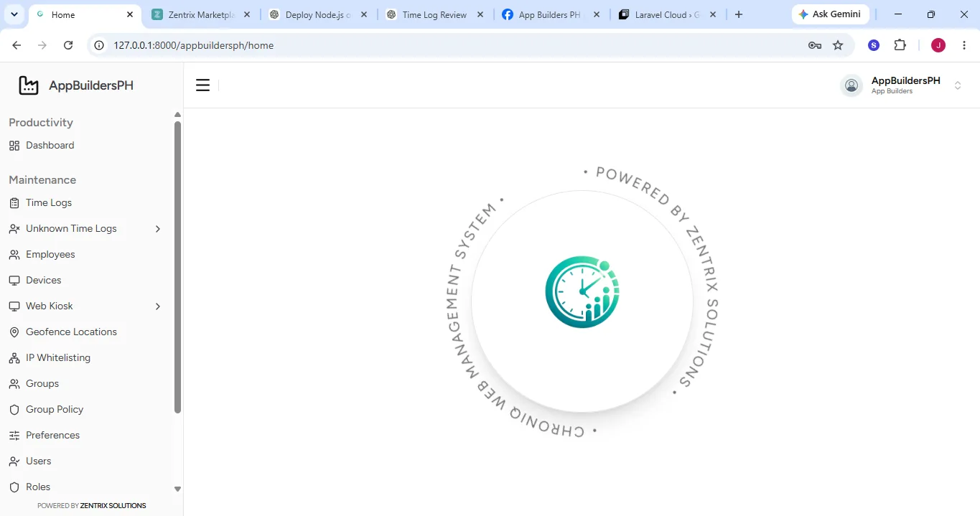Click the sidebar scroll down arrow
The image size is (980, 516).
(x=177, y=489)
